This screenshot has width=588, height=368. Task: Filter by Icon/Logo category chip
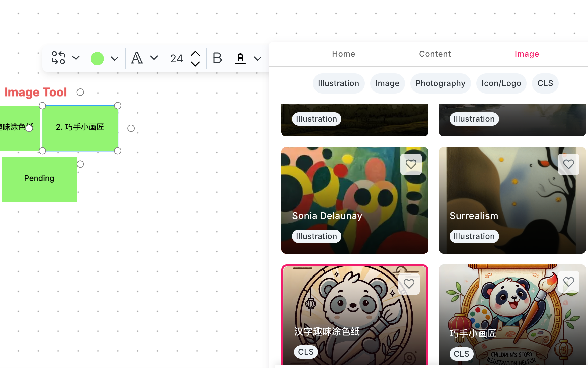(x=501, y=83)
